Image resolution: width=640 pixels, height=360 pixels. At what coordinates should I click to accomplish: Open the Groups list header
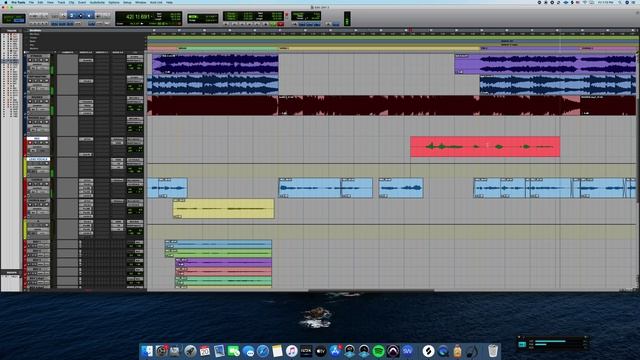pos(11,272)
